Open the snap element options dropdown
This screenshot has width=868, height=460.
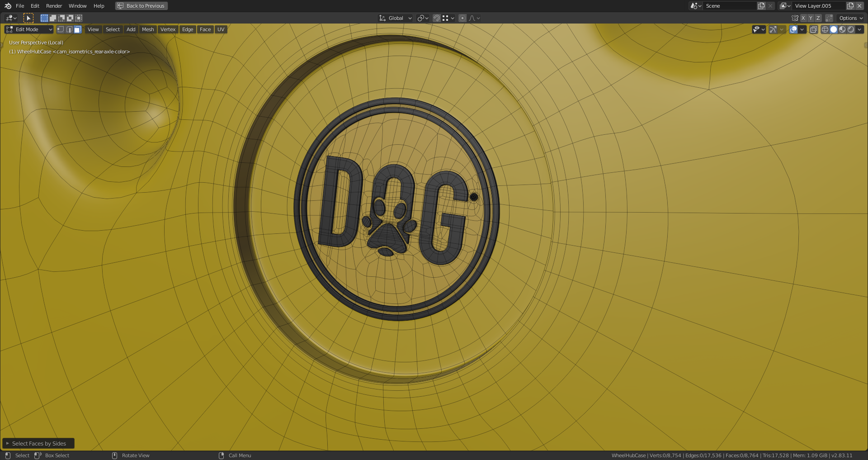tap(448, 18)
